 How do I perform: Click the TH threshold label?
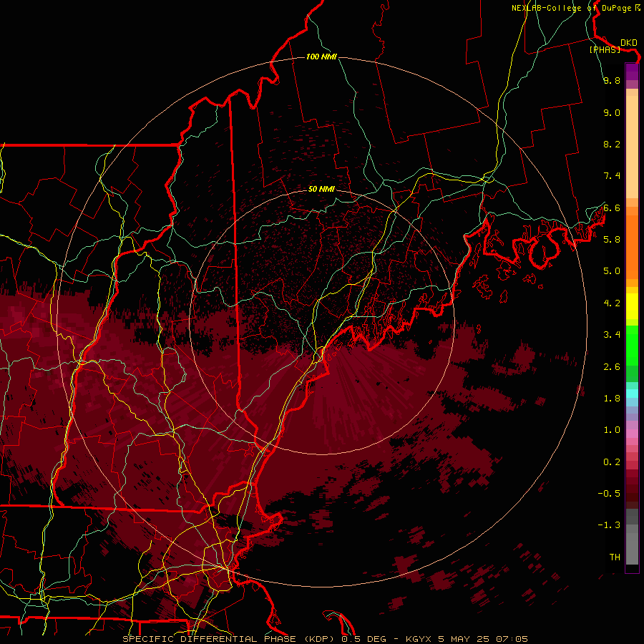point(615,557)
